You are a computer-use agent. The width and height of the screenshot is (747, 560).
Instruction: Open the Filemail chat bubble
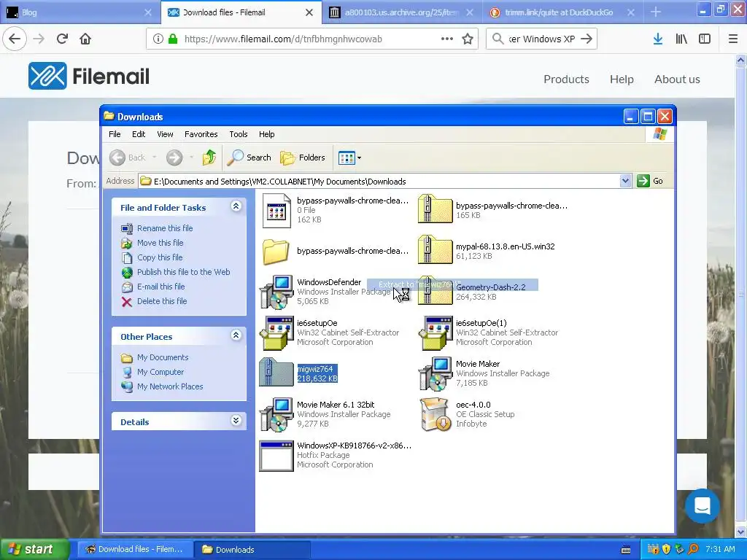(x=703, y=506)
